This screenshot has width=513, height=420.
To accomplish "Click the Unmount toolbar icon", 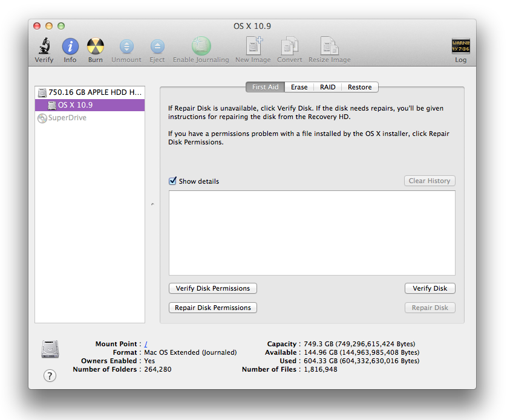I will coord(126,47).
